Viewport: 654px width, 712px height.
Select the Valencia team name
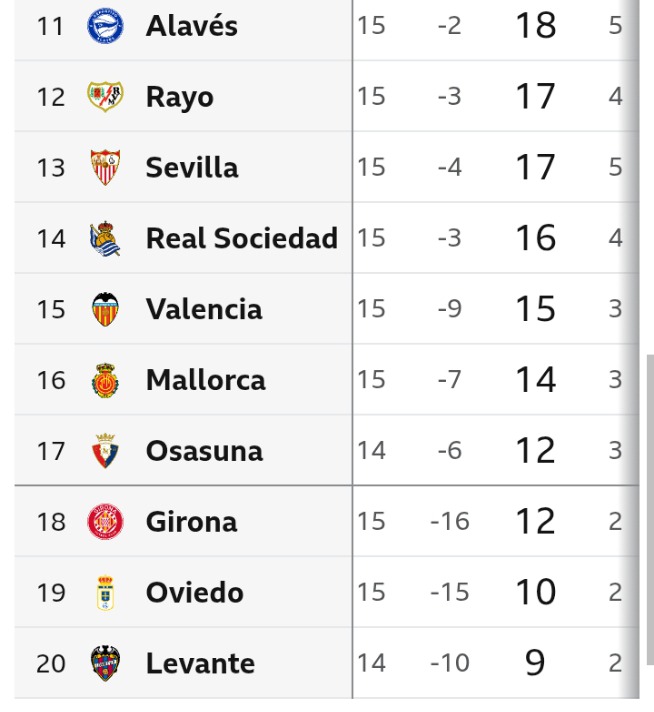point(203,309)
